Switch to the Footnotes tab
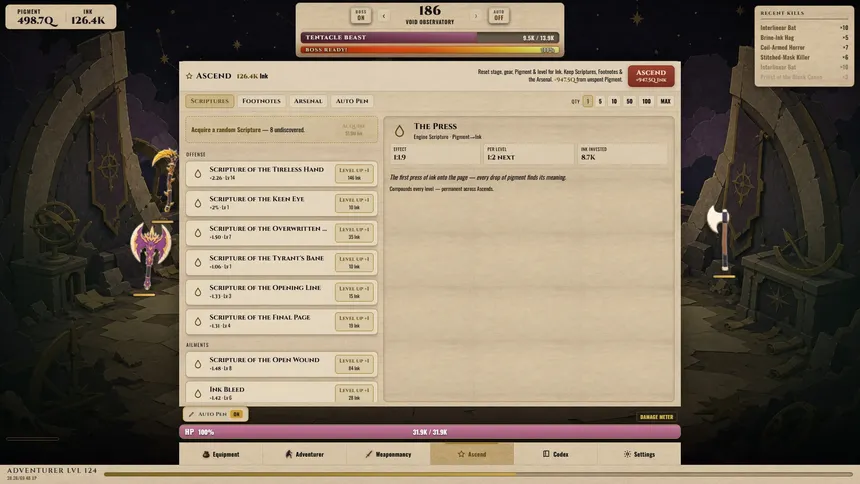 coord(261,101)
